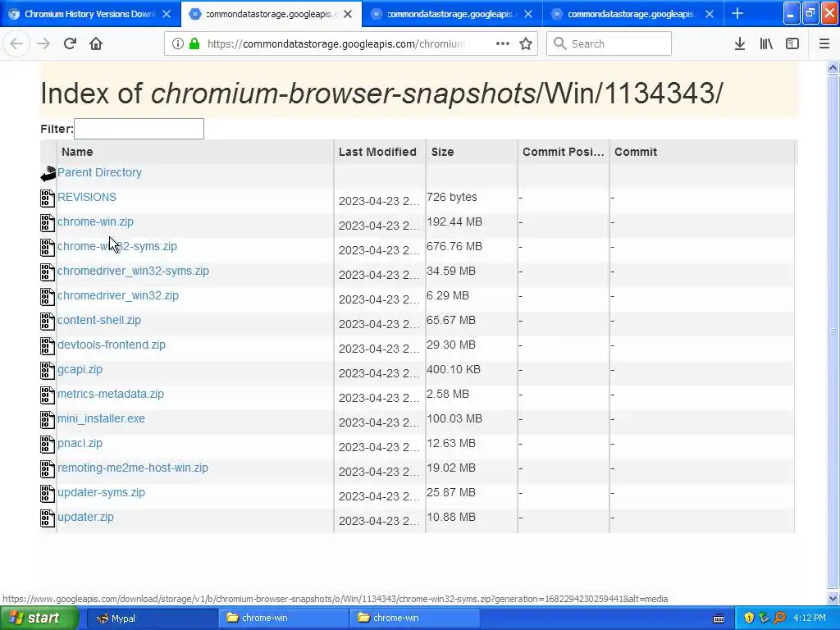
Task: Click the Commit column header
Action: 702,152
